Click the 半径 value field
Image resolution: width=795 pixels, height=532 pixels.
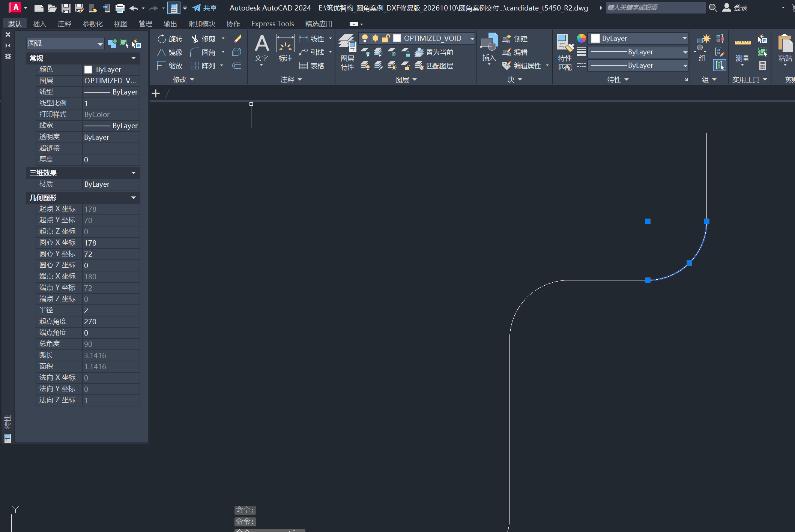pos(111,310)
